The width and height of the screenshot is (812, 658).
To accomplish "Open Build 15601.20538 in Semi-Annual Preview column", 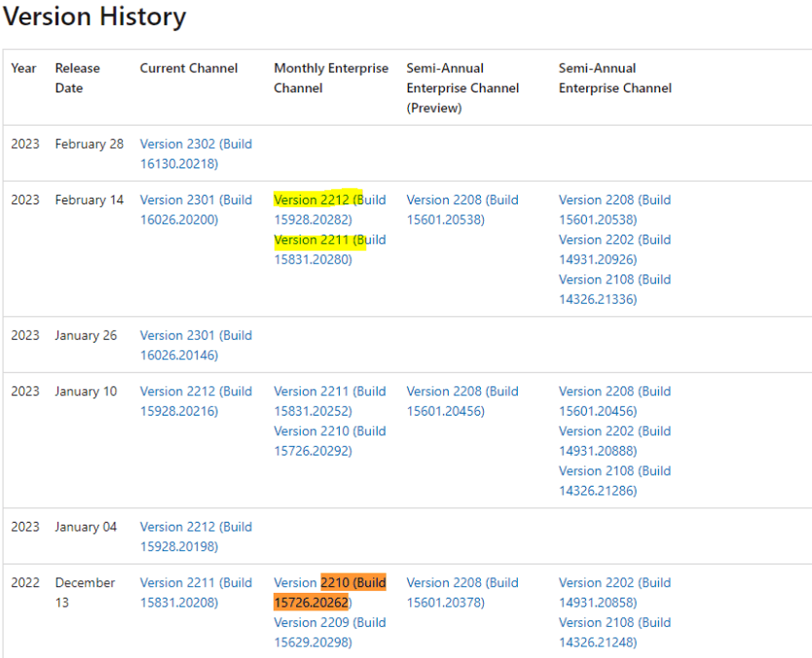I will click(x=462, y=209).
